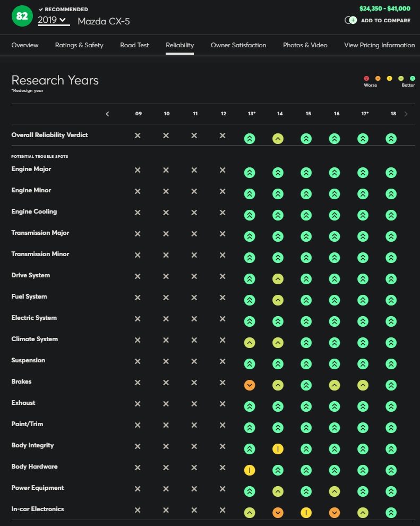Click the Overall Reliability Verdict icon for 2013
The image size is (420, 526).
tap(250, 139)
